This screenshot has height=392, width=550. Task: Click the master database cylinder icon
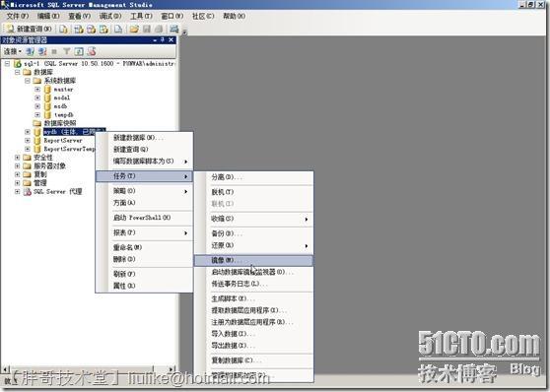(x=47, y=90)
